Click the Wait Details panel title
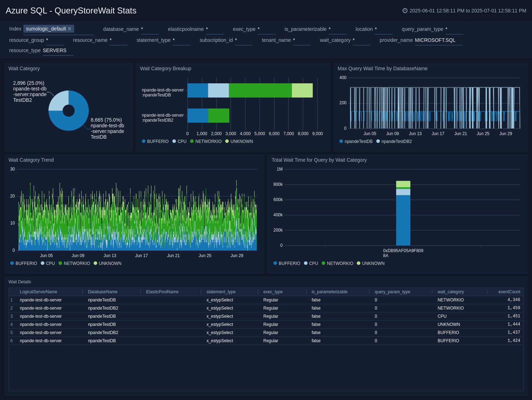 pos(20,282)
